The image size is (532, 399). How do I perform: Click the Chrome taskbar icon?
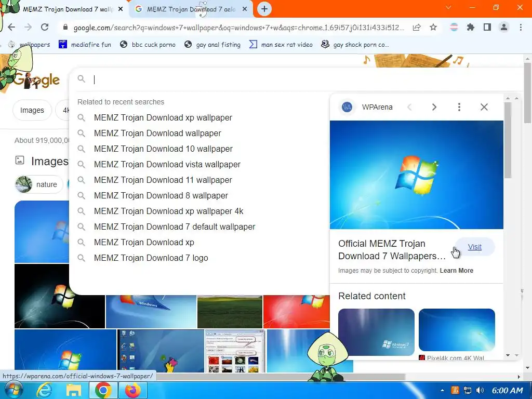pyautogui.click(x=103, y=391)
